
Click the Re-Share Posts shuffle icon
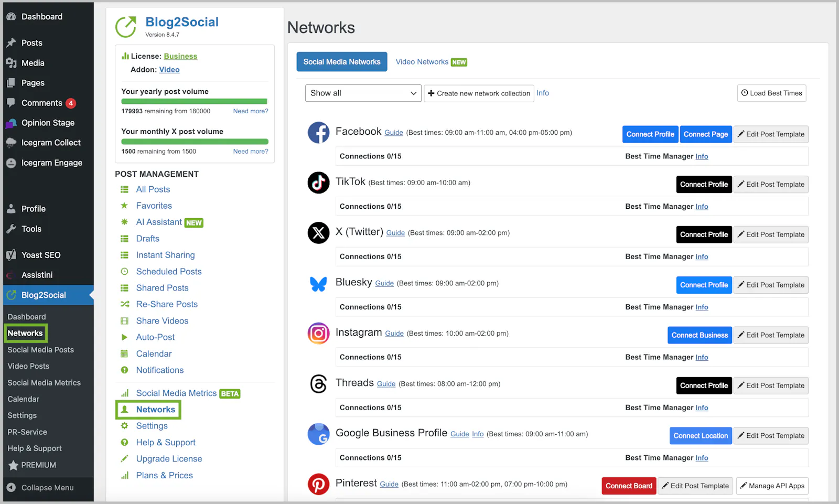pos(124,304)
